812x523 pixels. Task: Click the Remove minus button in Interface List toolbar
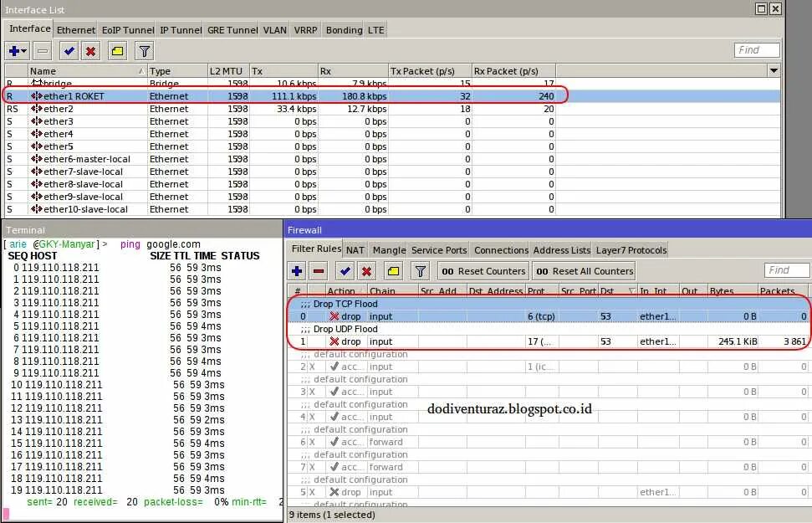pyautogui.click(x=43, y=51)
